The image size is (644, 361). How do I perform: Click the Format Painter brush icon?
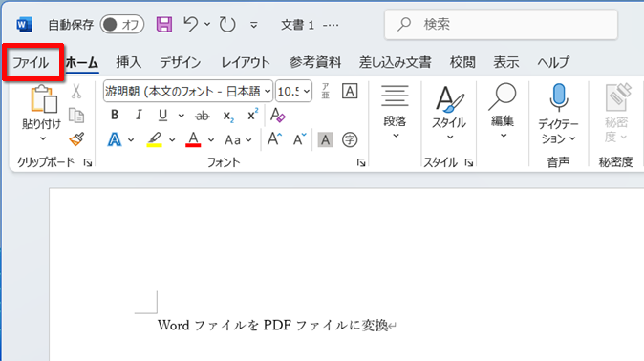(76, 139)
